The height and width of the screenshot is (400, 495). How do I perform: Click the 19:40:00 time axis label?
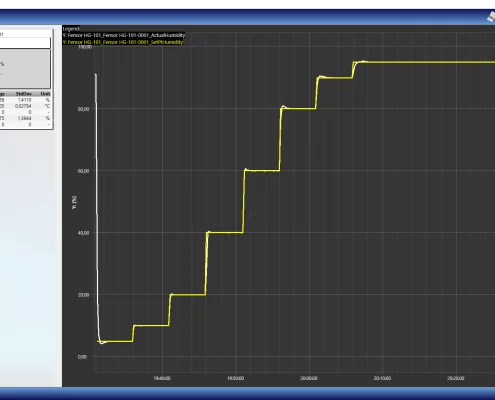tap(162, 378)
